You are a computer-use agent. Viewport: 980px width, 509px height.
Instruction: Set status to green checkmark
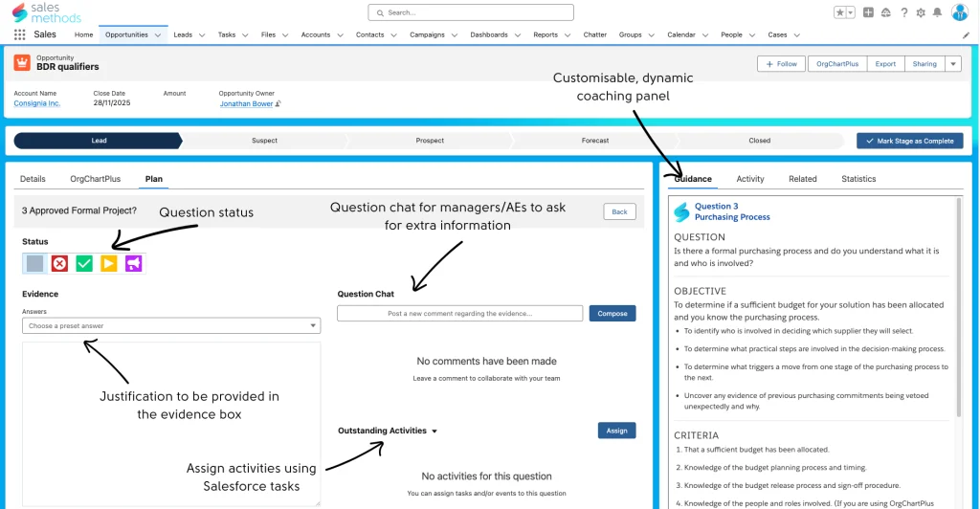click(84, 263)
